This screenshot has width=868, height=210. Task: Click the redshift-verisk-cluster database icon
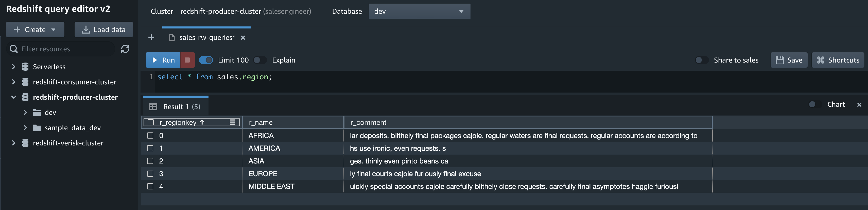click(25, 143)
